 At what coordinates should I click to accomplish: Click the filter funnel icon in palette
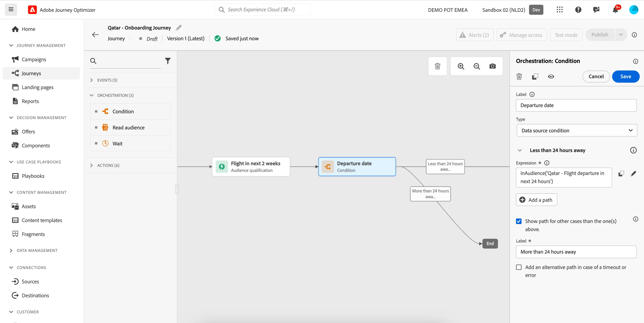[x=168, y=61]
